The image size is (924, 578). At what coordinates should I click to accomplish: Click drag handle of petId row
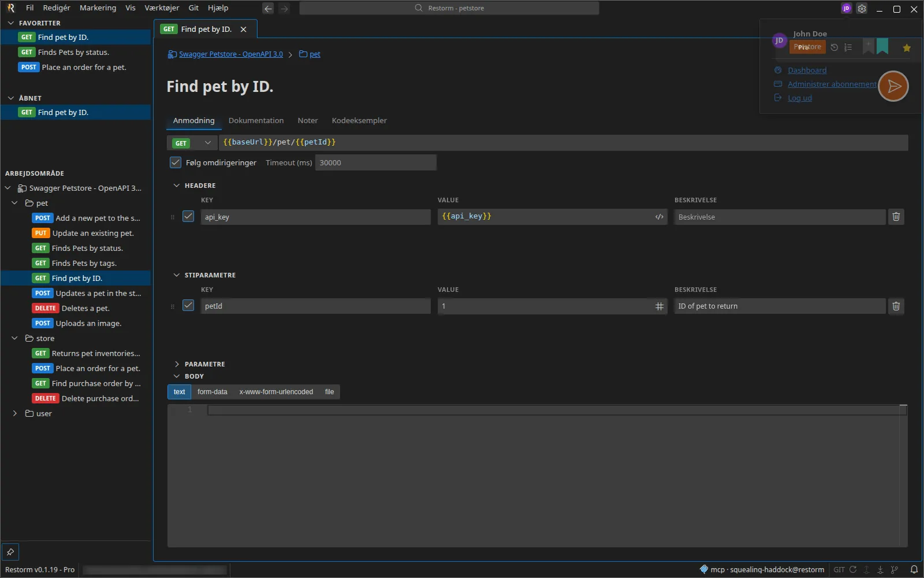tap(172, 307)
